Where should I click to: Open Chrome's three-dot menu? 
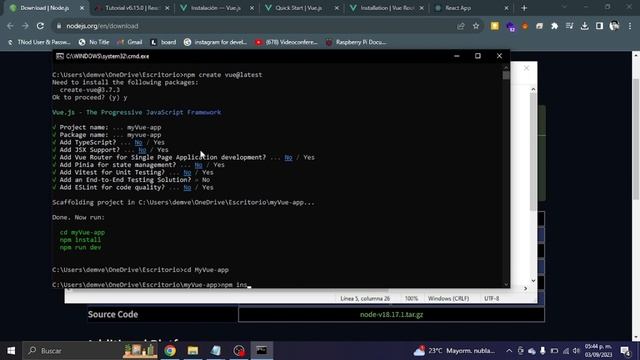[x=630, y=26]
